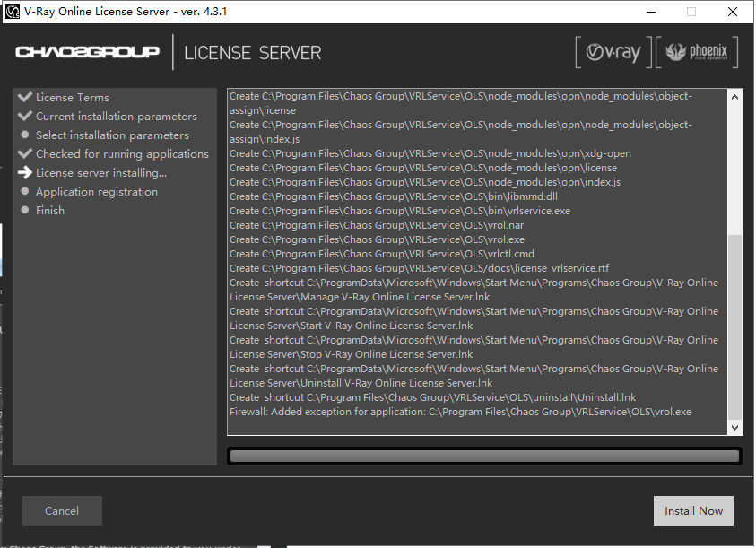Click the LICENSE SERVER header text

click(252, 53)
